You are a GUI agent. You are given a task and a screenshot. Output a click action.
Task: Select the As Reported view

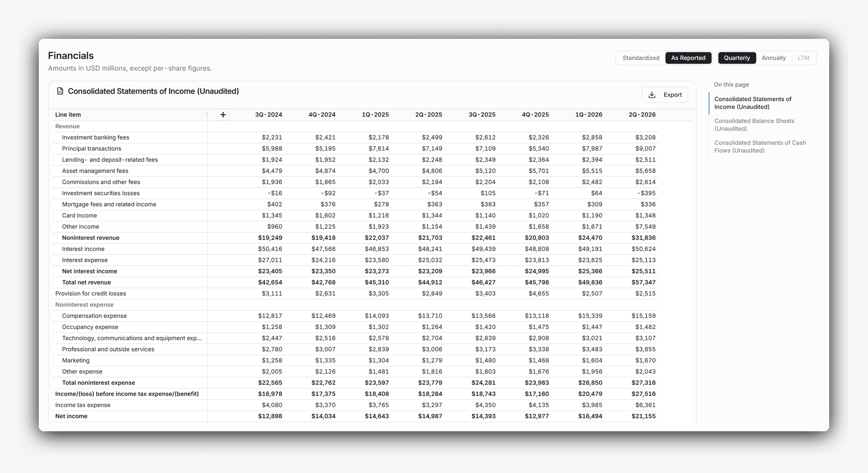[688, 58]
